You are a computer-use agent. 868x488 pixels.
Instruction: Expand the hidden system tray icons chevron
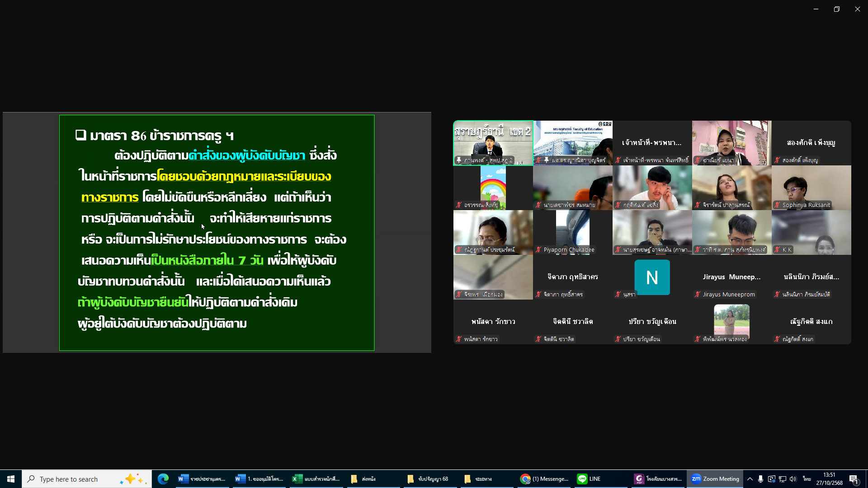[750, 479]
